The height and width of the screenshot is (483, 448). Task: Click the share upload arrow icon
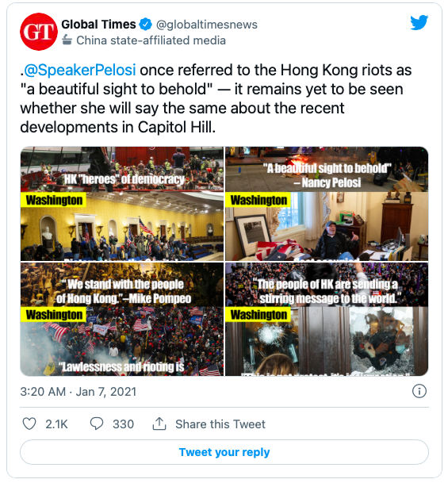(x=159, y=424)
